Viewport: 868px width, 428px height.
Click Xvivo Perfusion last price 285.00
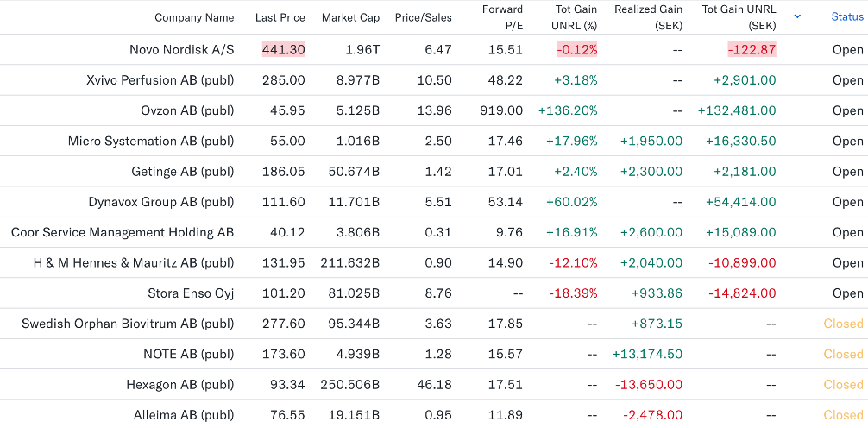pos(283,79)
